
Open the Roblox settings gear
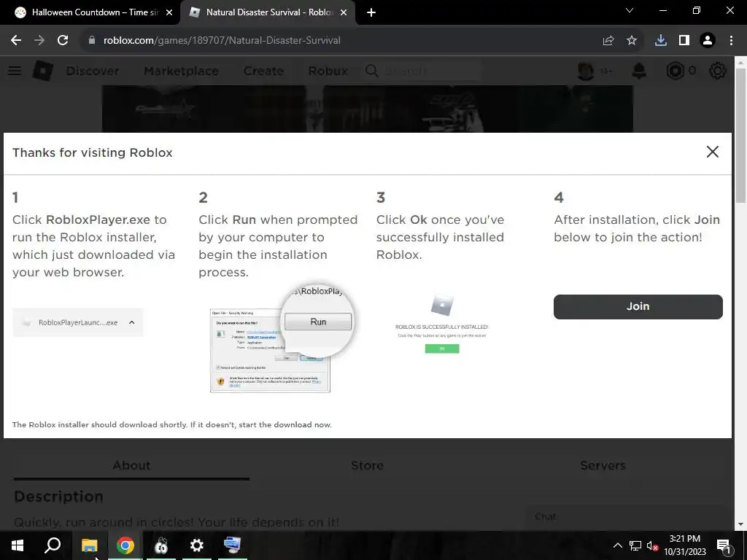[x=718, y=71]
